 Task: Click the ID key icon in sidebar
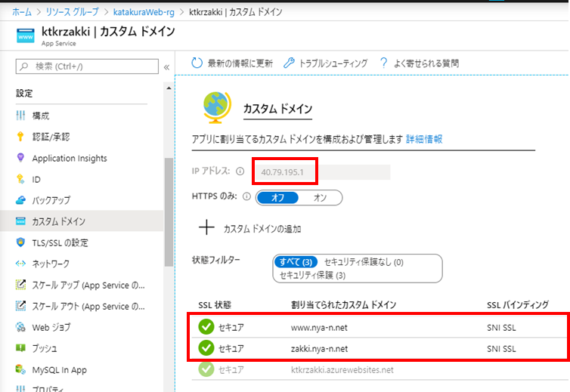pos(20,179)
